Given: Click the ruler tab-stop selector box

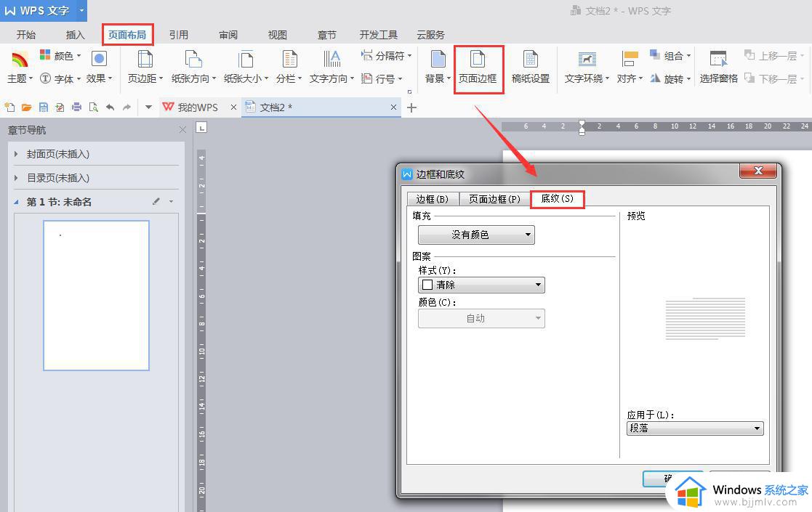Looking at the screenshot, I should (x=201, y=127).
